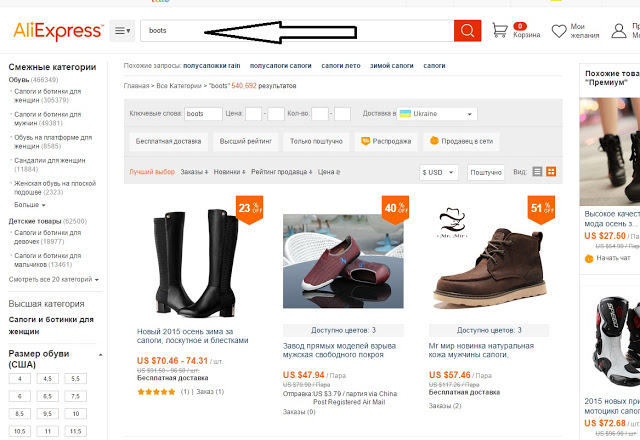
Task: Open wishlist heart icon
Action: (559, 32)
